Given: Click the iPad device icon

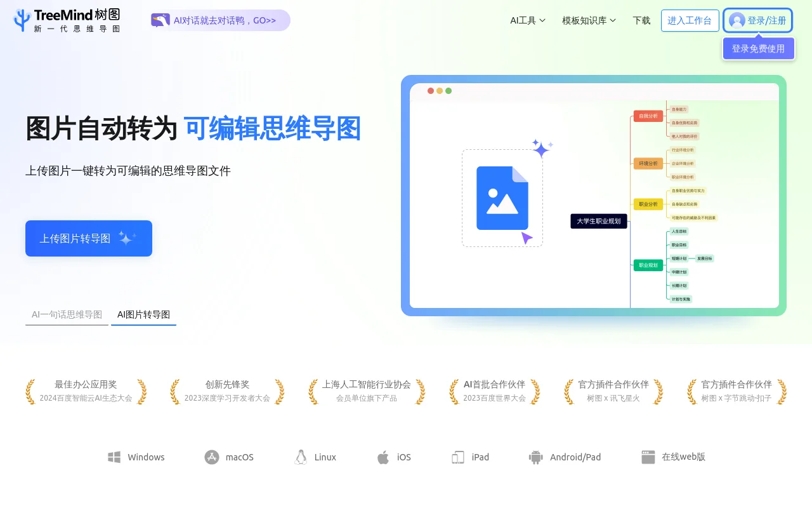Looking at the screenshot, I should pyautogui.click(x=458, y=457).
